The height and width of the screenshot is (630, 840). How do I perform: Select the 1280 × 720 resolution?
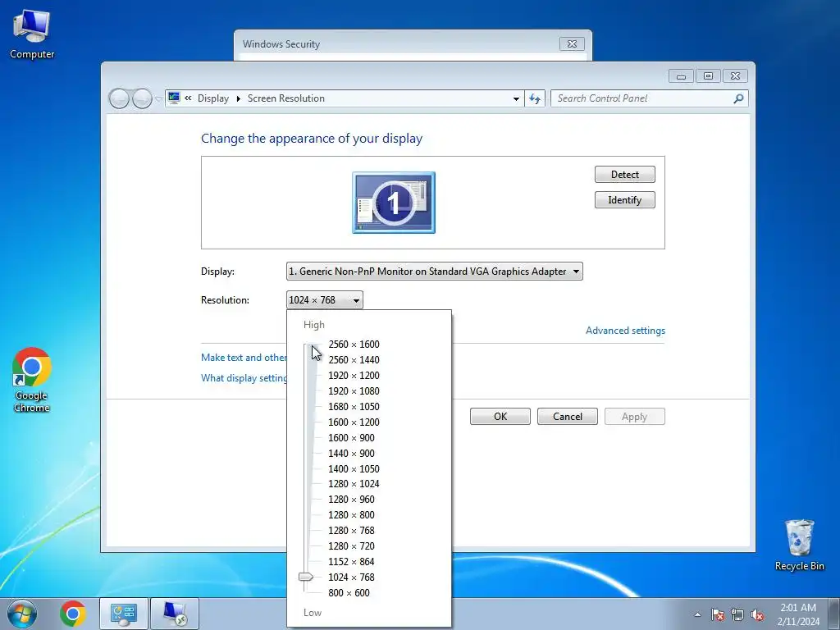[351, 546]
